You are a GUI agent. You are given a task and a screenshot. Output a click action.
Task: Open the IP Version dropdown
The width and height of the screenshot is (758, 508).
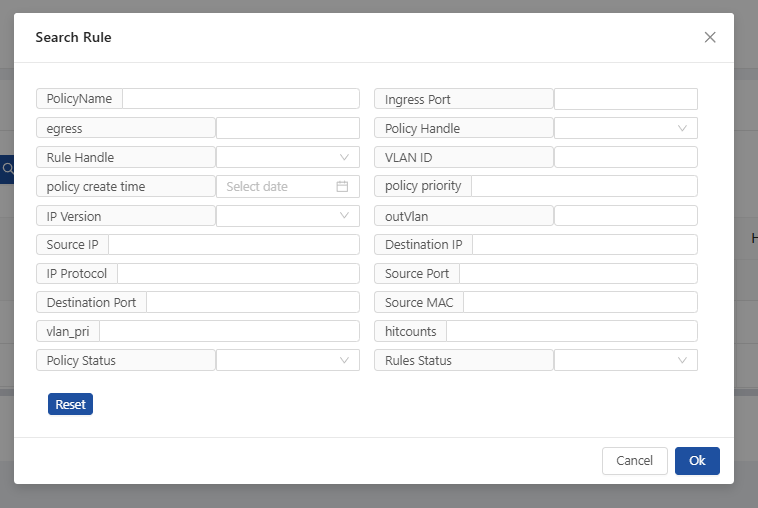(x=288, y=216)
